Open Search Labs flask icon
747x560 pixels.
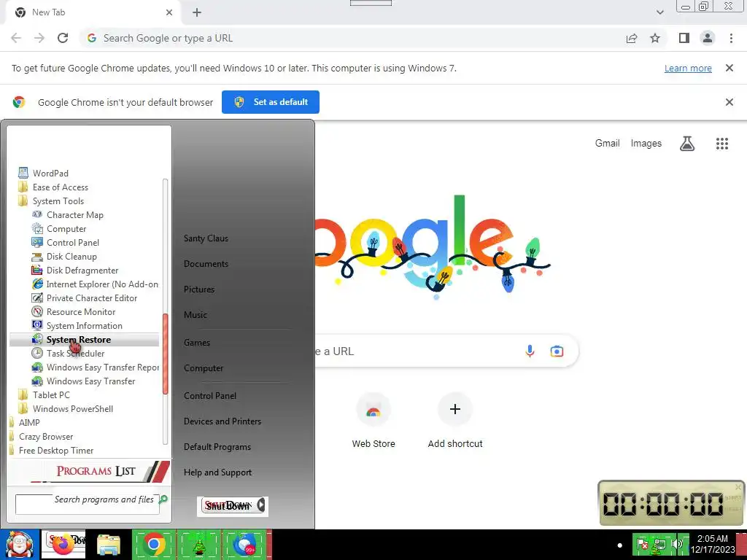[x=687, y=144]
